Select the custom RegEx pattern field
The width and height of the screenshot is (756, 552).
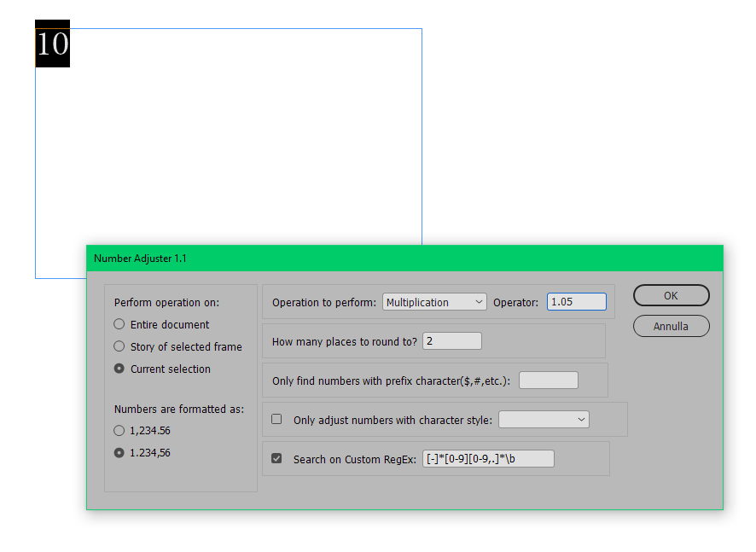(487, 458)
